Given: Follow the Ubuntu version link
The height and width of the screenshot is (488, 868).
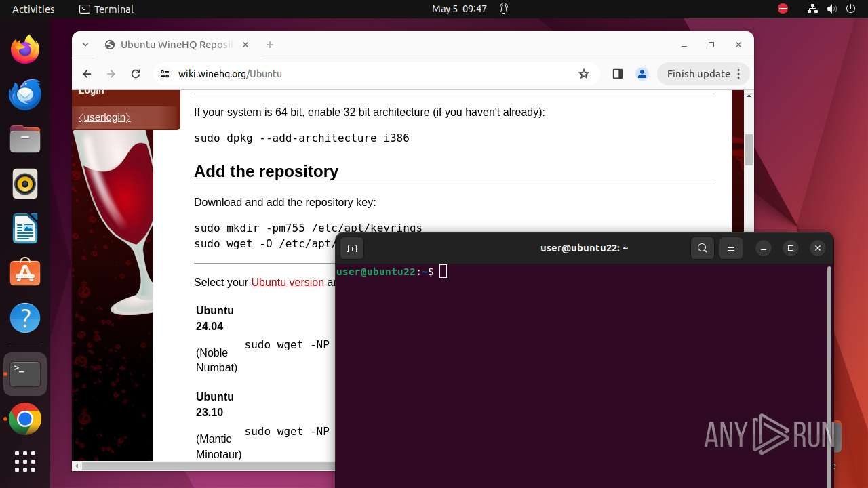Looking at the screenshot, I should point(288,282).
